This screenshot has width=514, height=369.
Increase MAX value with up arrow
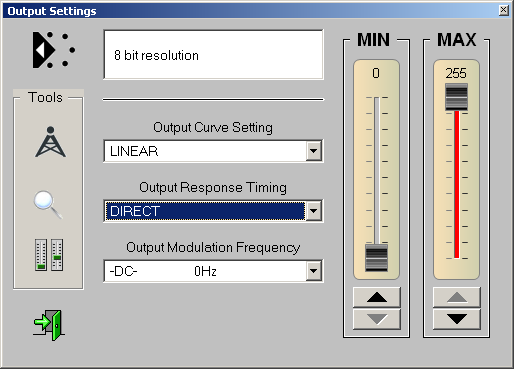[x=457, y=297]
